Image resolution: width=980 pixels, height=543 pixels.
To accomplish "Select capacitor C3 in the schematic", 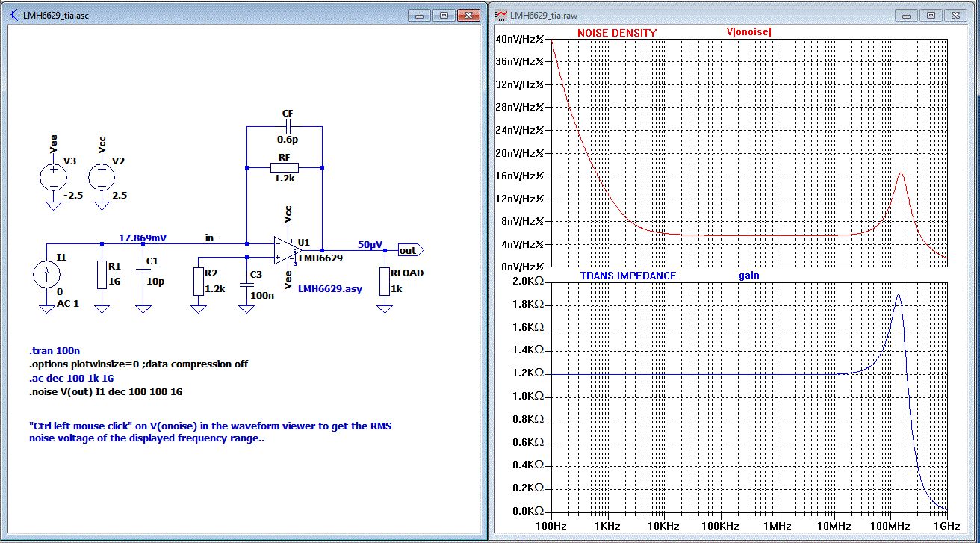I will pos(246,285).
